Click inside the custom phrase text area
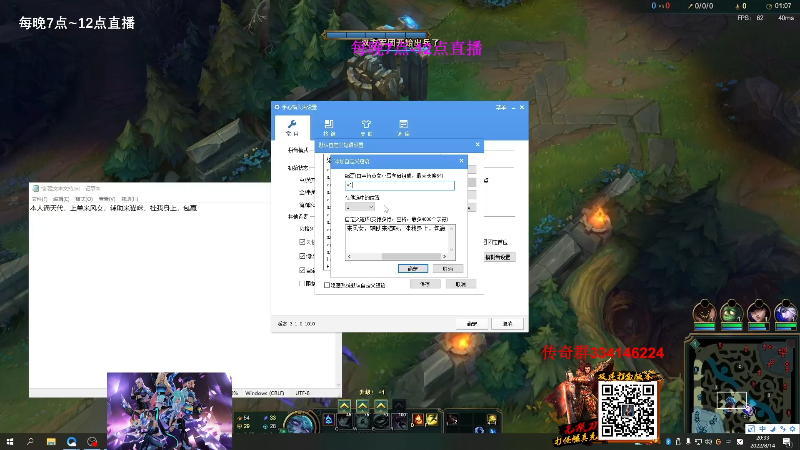Viewport: 800px width, 450px height. 396,238
